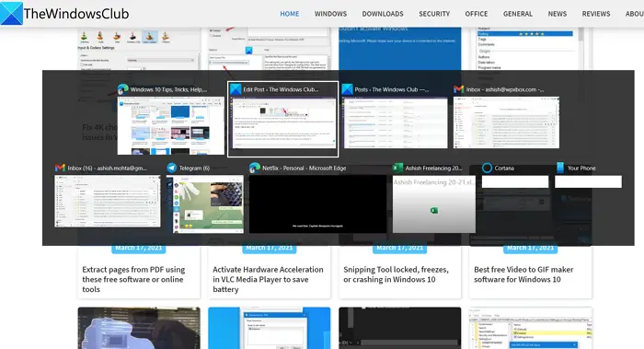Screen dimensions: 644x349
Task: Switch to Inbox (16) Gmail thumbnail
Action: (x=108, y=202)
